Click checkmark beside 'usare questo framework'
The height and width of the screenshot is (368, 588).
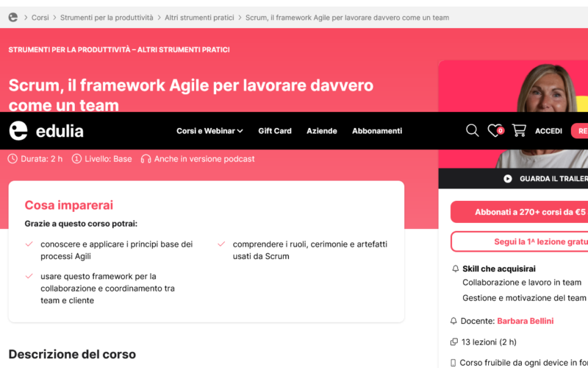click(29, 277)
